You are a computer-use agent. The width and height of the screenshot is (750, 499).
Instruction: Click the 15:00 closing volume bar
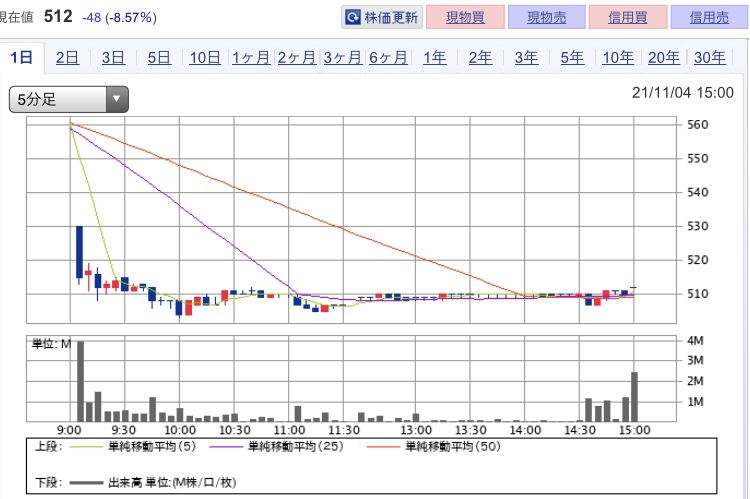point(634,397)
